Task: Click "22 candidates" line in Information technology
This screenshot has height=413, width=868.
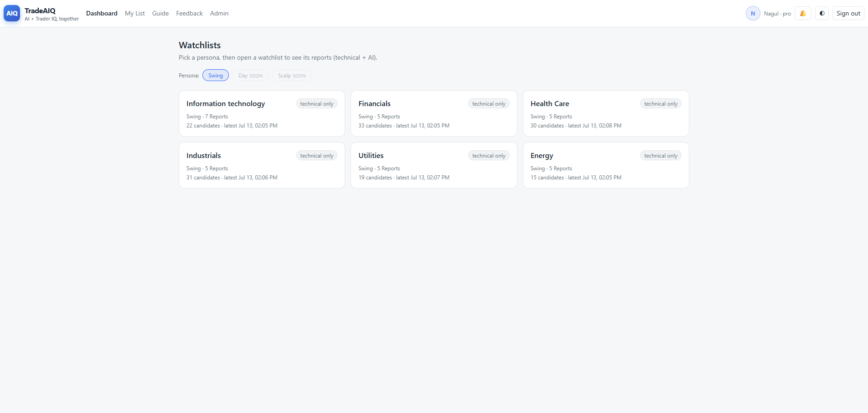Action: pyautogui.click(x=232, y=126)
